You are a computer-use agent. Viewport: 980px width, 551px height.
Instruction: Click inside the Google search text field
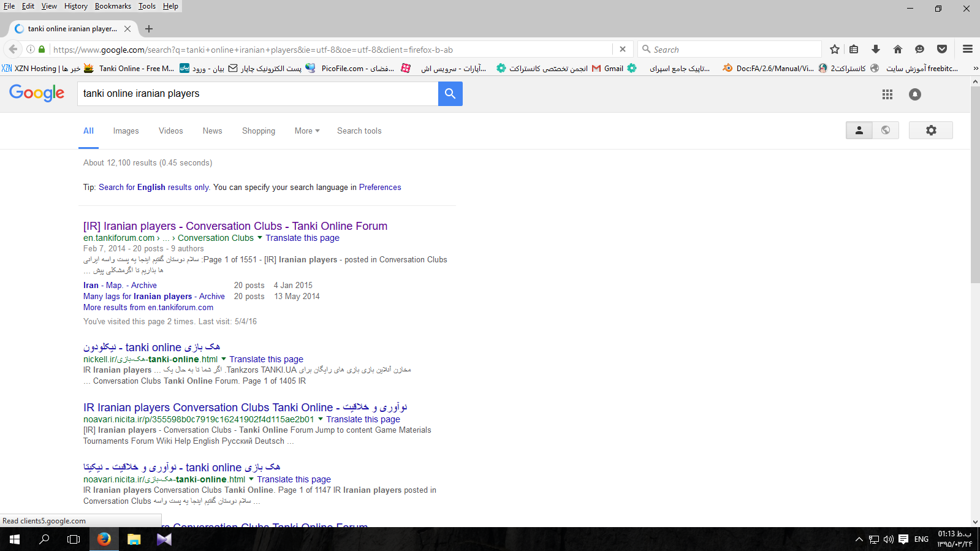click(x=257, y=94)
